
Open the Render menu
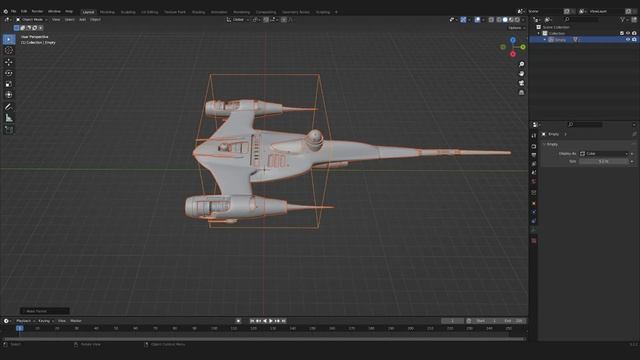[37, 12]
